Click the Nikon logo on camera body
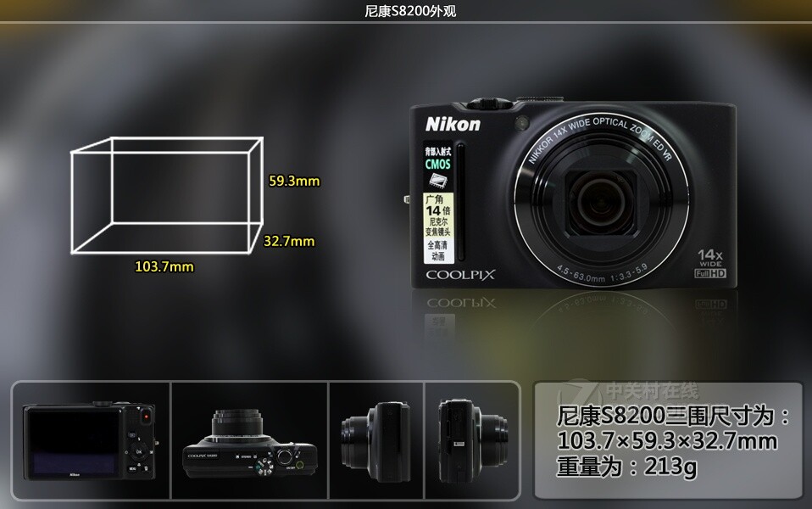The image size is (812, 509). point(453,124)
